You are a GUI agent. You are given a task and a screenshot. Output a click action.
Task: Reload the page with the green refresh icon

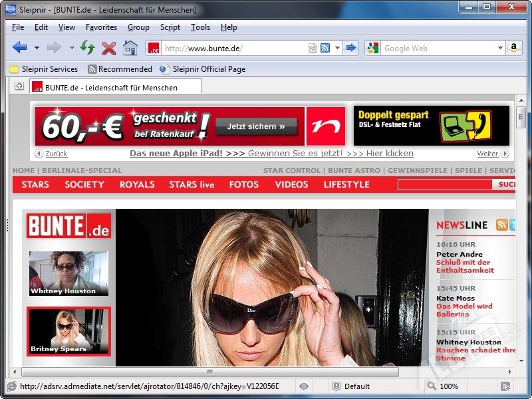click(87, 48)
